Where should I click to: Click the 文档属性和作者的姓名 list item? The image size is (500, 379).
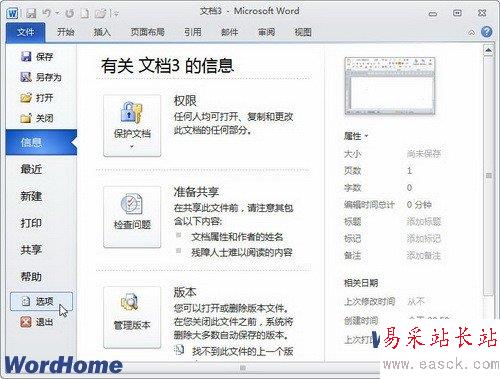(237, 237)
